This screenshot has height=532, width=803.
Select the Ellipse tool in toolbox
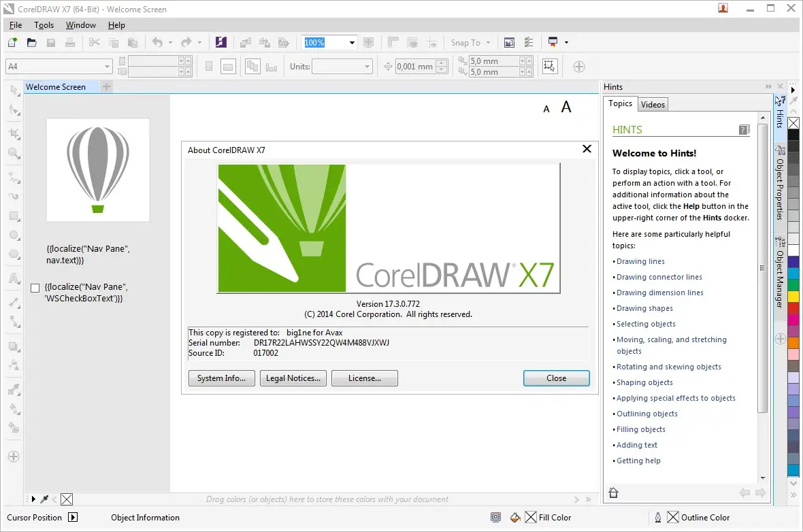coord(14,235)
